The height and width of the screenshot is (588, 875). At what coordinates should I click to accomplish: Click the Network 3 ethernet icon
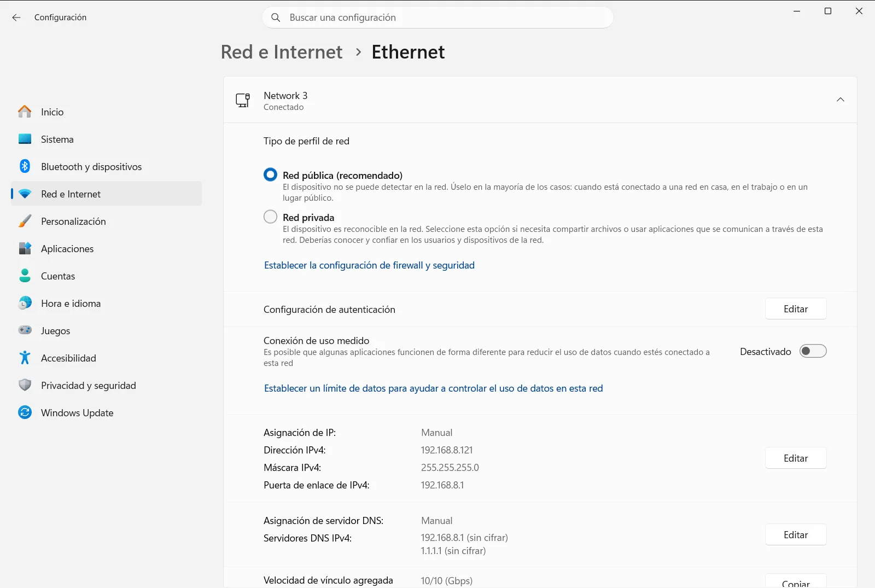pyautogui.click(x=243, y=100)
